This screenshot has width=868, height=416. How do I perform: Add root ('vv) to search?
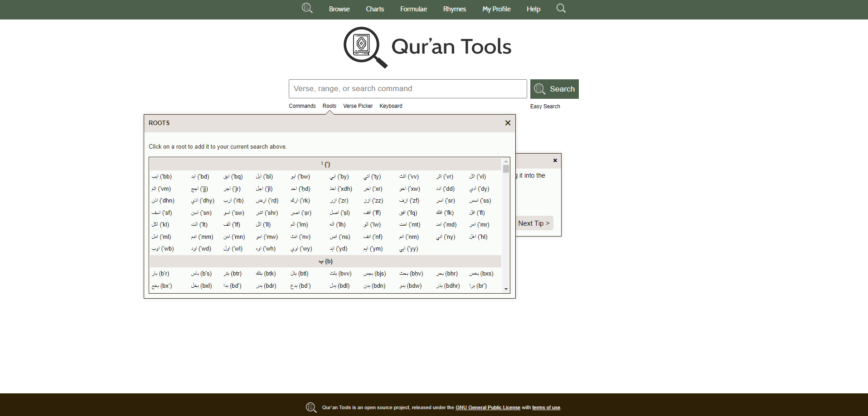coord(409,177)
